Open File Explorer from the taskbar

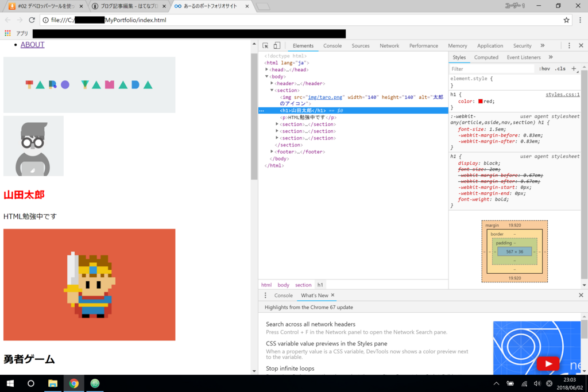pyautogui.click(x=52, y=383)
